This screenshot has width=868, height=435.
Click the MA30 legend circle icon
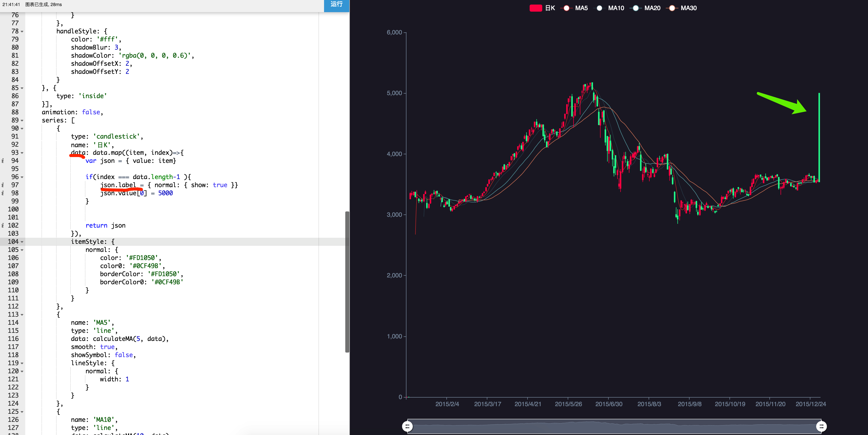(x=672, y=8)
